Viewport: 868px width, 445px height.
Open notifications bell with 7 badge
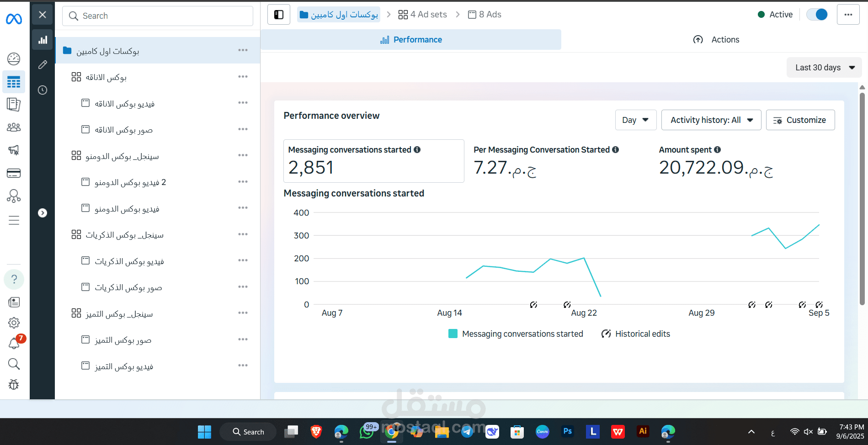14,344
